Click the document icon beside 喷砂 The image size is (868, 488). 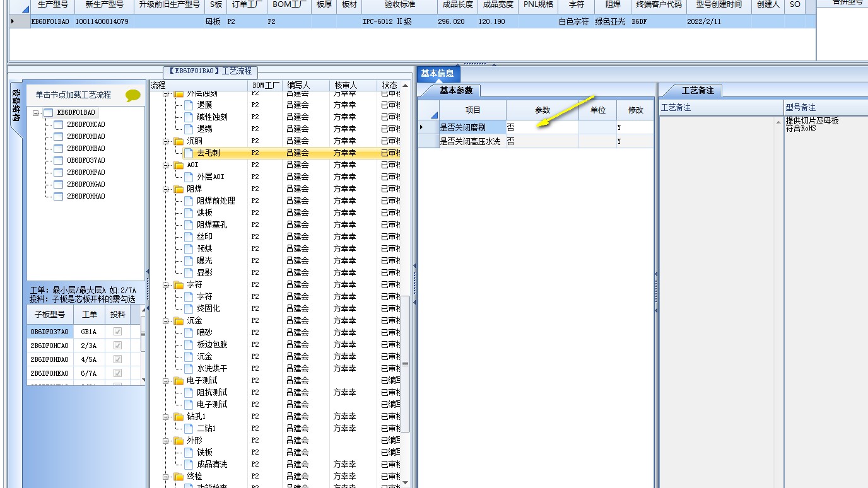coord(188,332)
